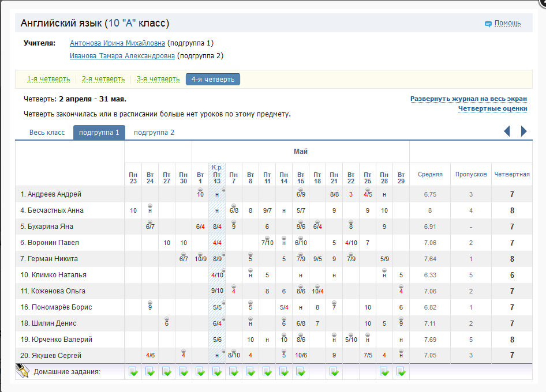
Task: Click Якушев Сергей's 4/6 grade on Вт 24
Action: pyautogui.click(x=150, y=356)
